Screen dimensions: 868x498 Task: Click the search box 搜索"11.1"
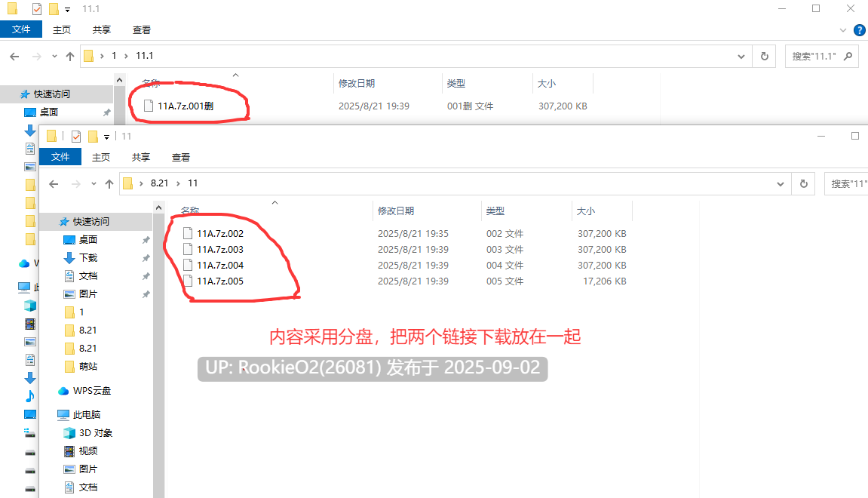point(821,56)
